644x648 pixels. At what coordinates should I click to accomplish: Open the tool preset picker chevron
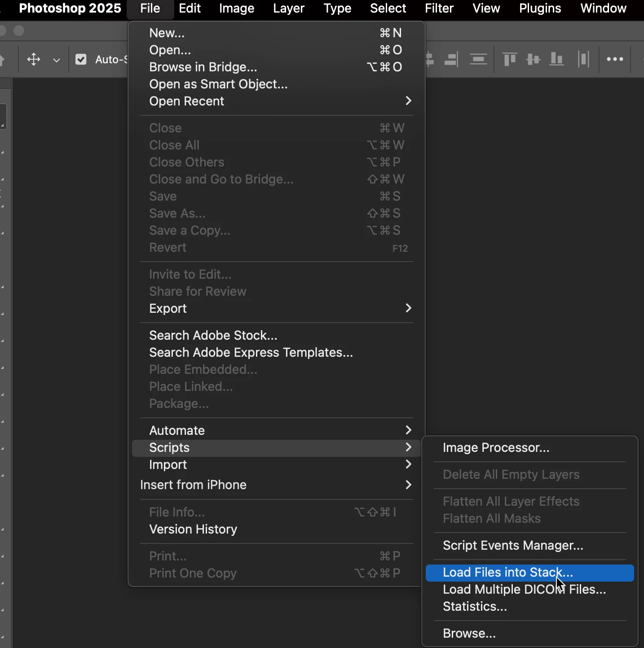pos(56,60)
